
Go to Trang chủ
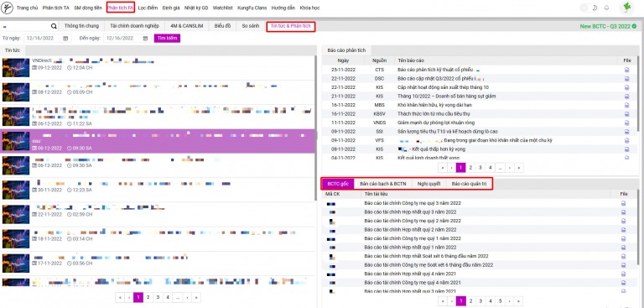pos(27,8)
